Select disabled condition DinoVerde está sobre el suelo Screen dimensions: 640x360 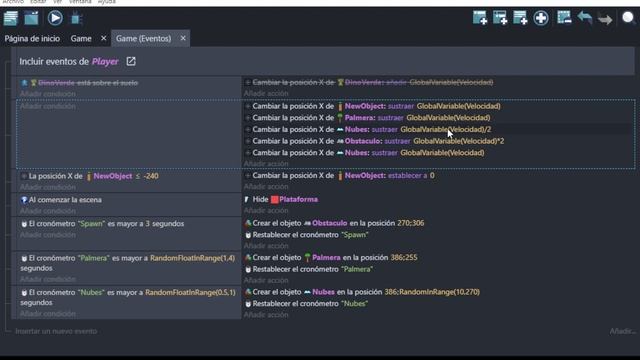point(80,83)
